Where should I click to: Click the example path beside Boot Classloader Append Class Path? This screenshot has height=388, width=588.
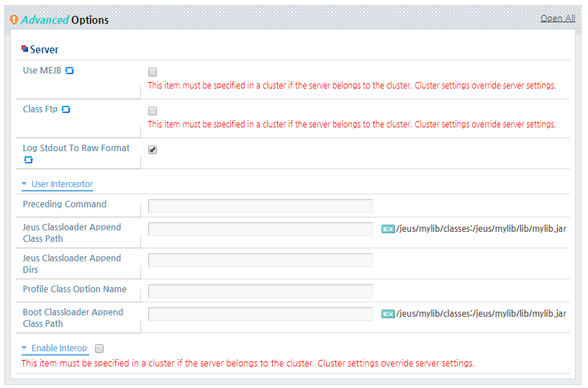pyautogui.click(x=481, y=314)
